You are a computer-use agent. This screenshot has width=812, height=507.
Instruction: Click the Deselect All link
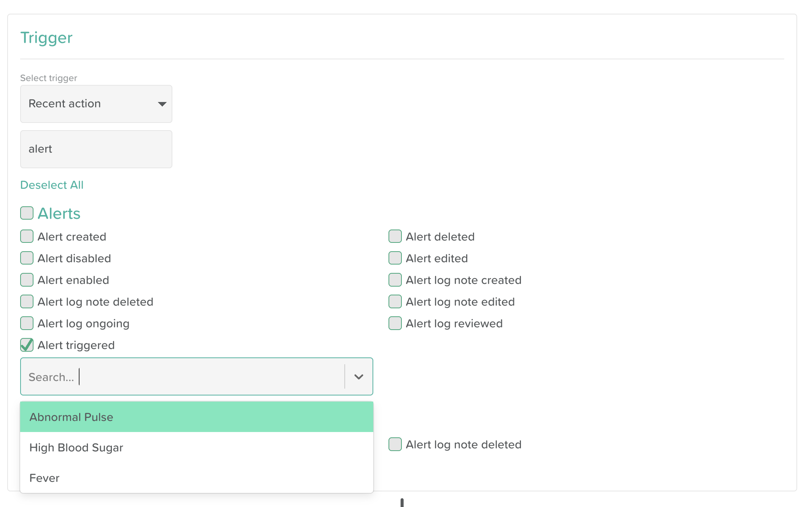(x=52, y=185)
